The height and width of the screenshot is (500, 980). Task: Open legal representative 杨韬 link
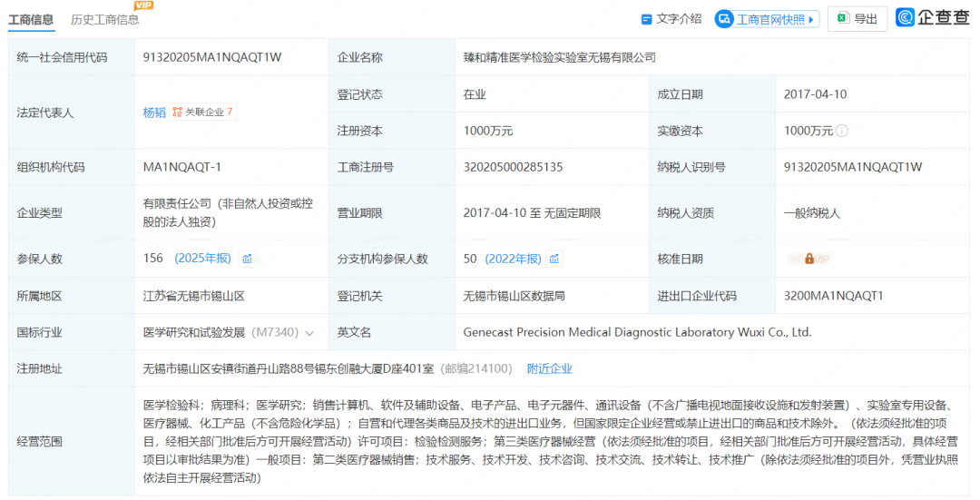(x=154, y=113)
